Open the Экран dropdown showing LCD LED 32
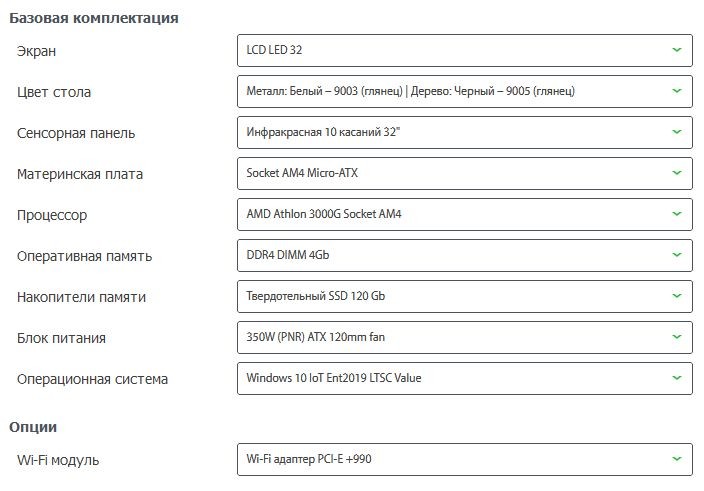 point(465,50)
